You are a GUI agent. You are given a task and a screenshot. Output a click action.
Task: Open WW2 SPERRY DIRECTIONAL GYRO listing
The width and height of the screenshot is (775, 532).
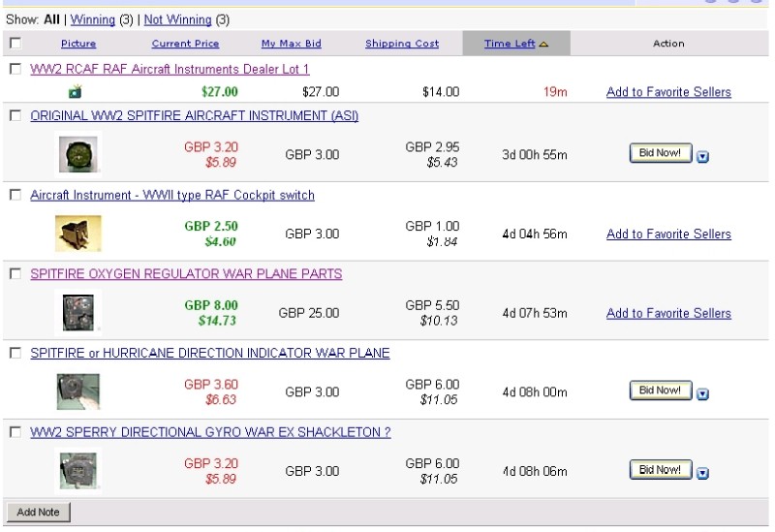210,432
